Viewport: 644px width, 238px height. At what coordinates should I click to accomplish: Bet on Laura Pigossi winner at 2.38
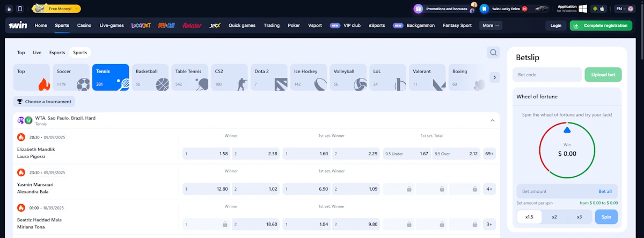click(256, 154)
